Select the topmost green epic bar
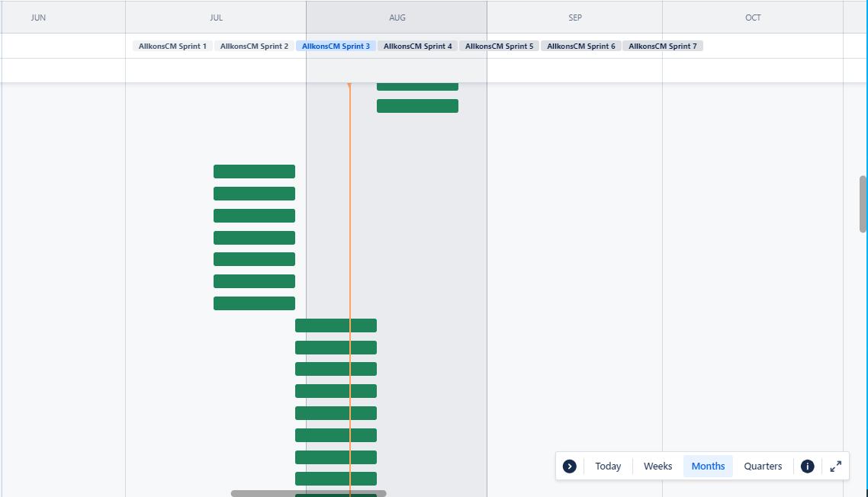868x497 pixels. click(418, 85)
